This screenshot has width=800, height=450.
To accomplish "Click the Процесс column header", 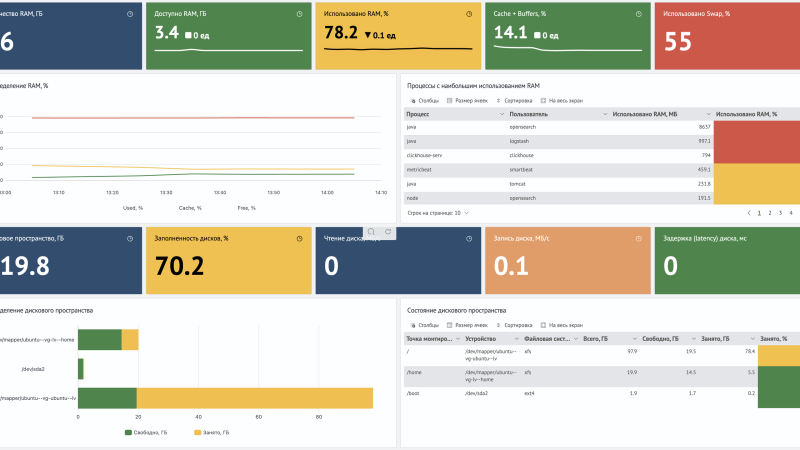I will [454, 114].
